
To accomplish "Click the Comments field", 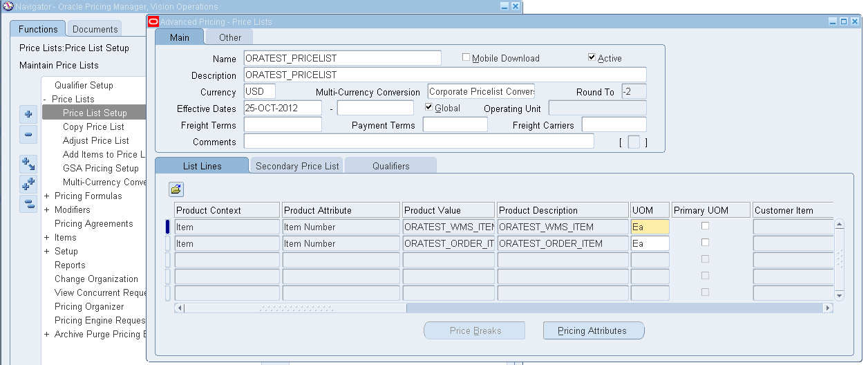I will click(x=419, y=141).
